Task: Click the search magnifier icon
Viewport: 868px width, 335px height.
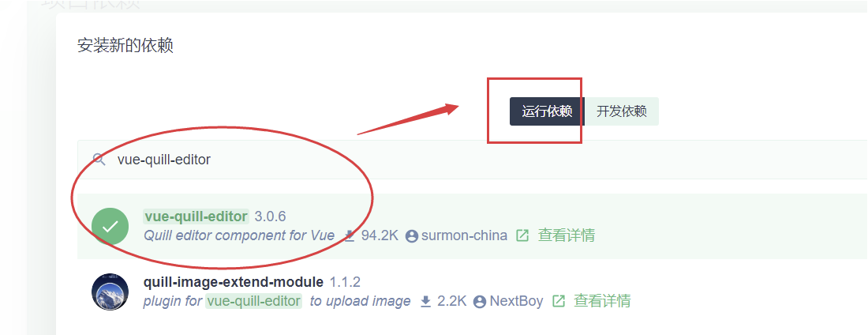Action: click(x=99, y=160)
